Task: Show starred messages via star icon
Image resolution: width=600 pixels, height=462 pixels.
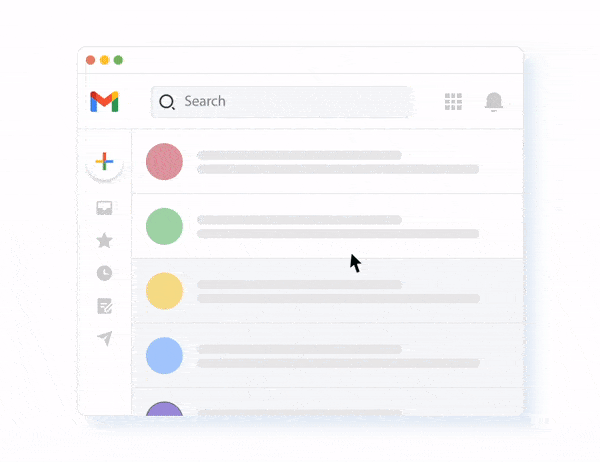Action: pos(104,240)
